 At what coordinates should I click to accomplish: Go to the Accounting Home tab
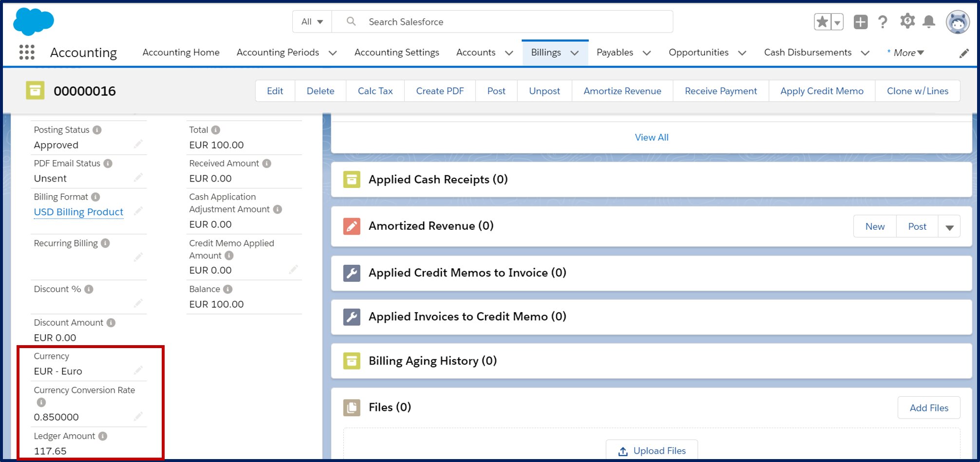coord(181,52)
